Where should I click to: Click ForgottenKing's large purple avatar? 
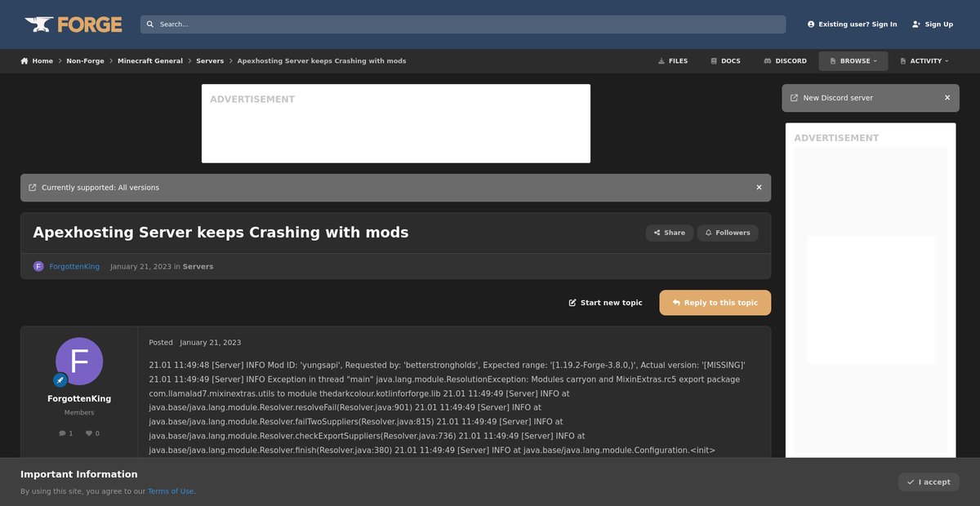[79, 361]
